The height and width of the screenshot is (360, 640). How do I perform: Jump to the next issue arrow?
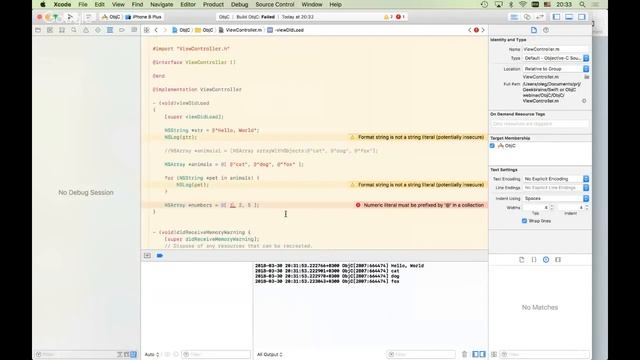pos(483,30)
